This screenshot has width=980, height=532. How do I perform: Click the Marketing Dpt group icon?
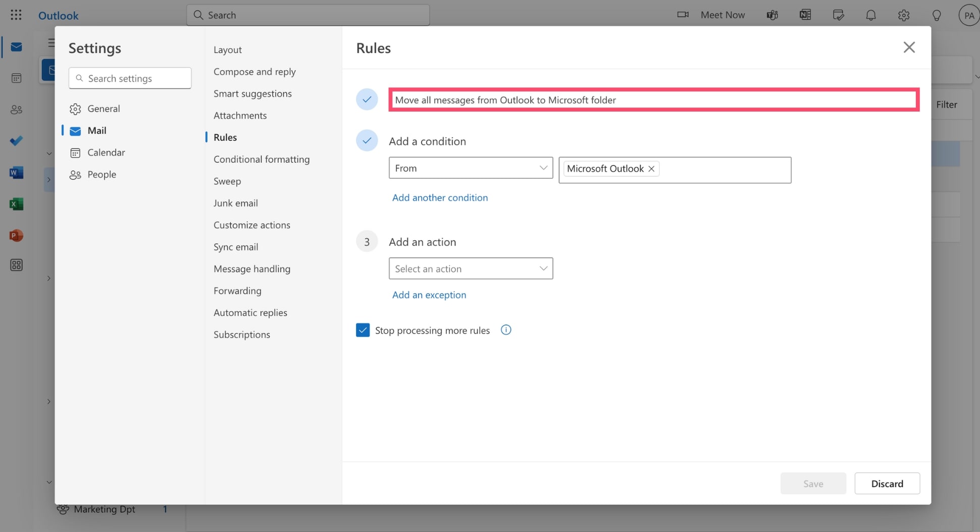click(63, 509)
